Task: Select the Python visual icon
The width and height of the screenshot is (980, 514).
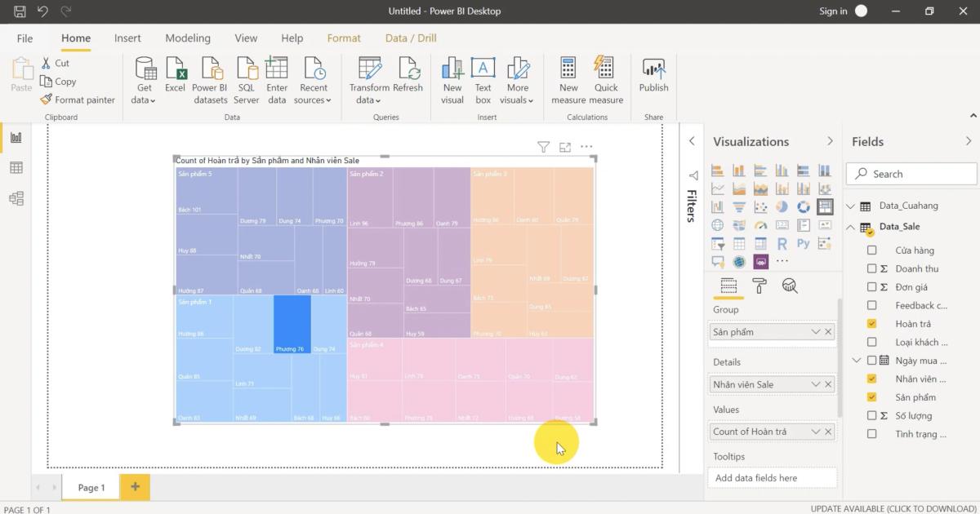Action: [803, 242]
